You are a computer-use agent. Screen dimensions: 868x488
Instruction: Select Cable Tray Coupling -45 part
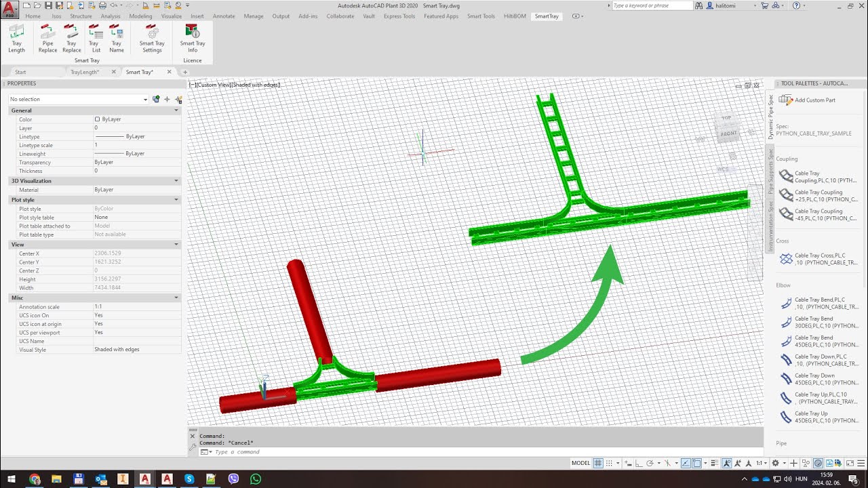coord(817,215)
